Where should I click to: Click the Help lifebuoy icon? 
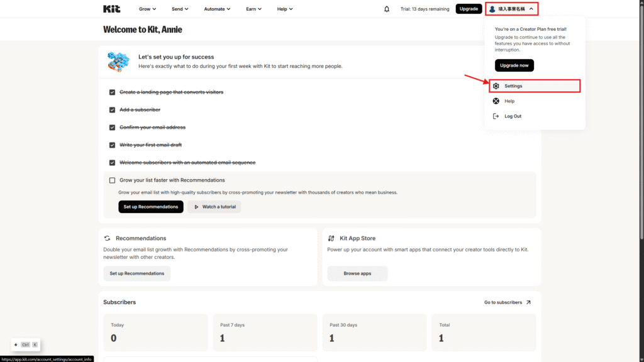496,101
